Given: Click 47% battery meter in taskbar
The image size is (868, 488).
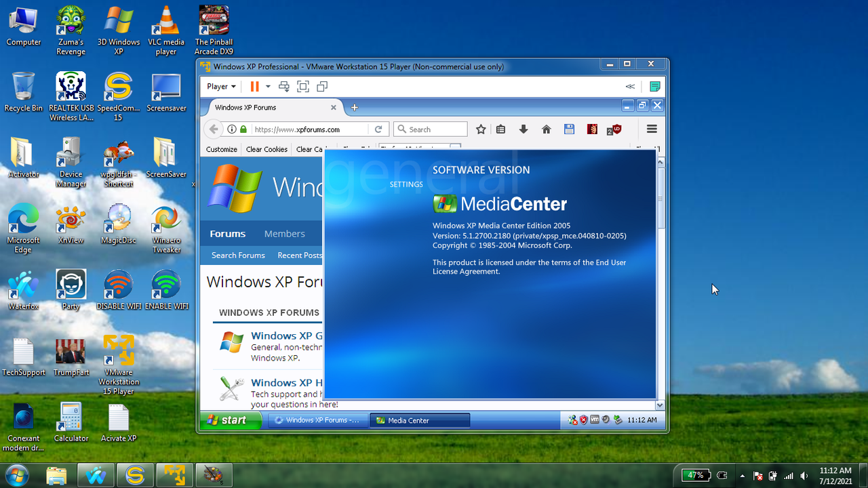Looking at the screenshot, I should [696, 475].
